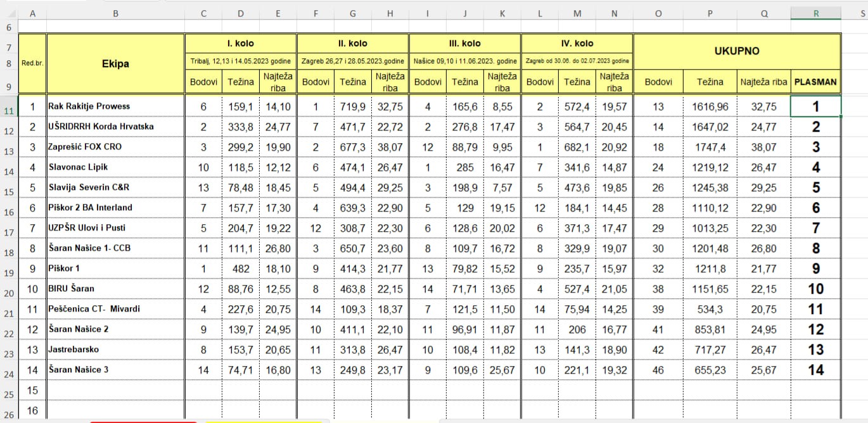Click the IV. kolo weight cell 682,1
This screenshot has width=868, height=423.
pos(577,147)
